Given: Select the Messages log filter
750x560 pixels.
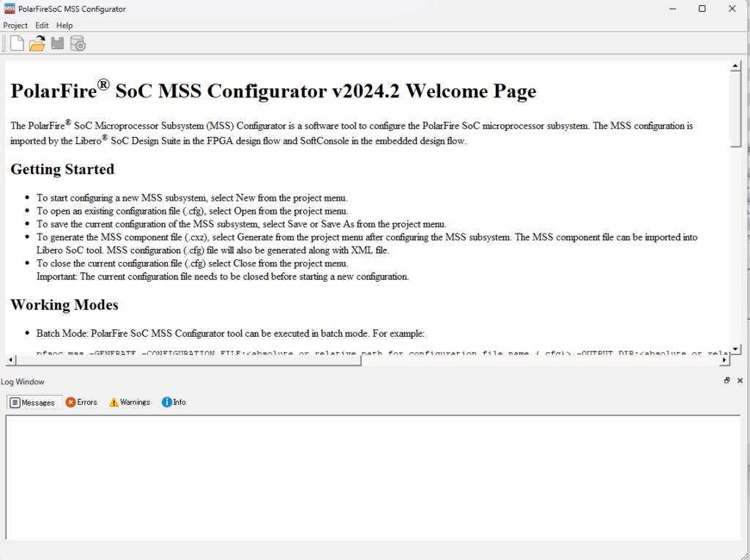Looking at the screenshot, I should (x=33, y=402).
